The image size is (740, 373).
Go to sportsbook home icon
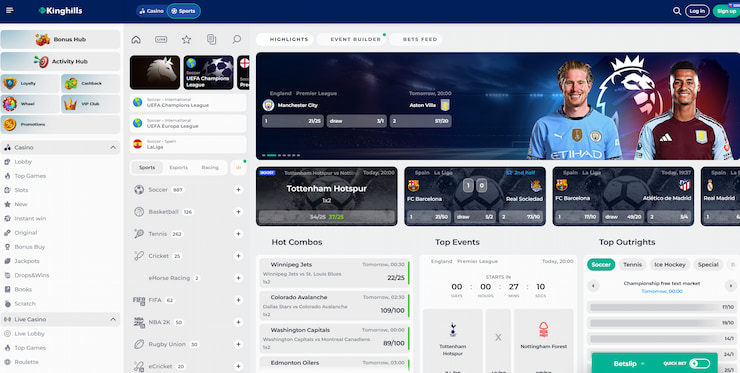(x=136, y=40)
